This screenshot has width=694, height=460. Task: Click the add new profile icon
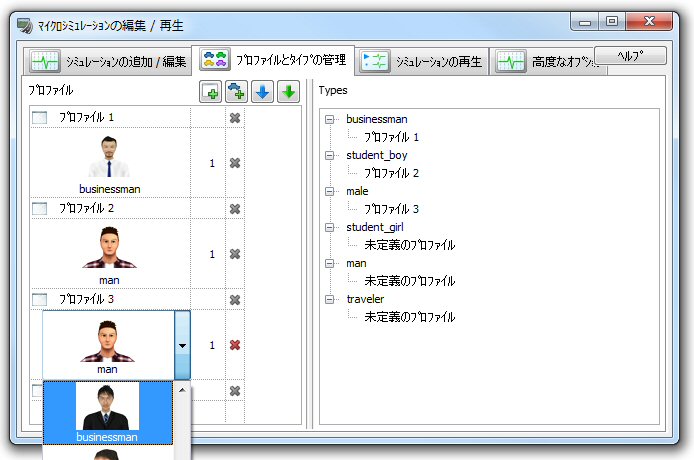click(x=210, y=92)
